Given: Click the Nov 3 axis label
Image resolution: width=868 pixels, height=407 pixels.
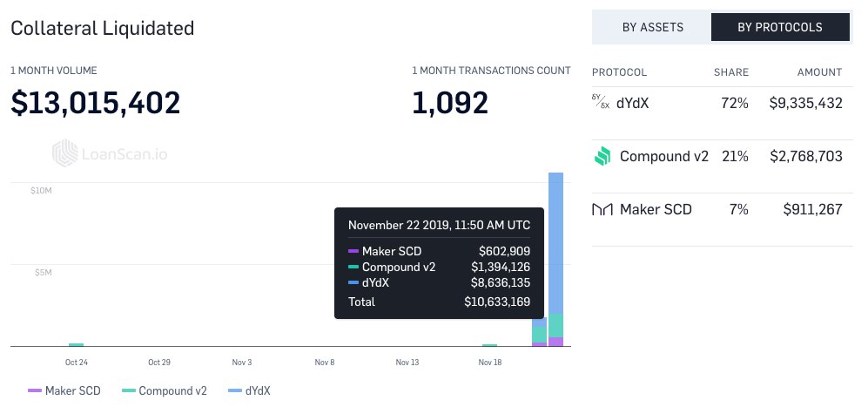Looking at the screenshot, I should tap(242, 363).
